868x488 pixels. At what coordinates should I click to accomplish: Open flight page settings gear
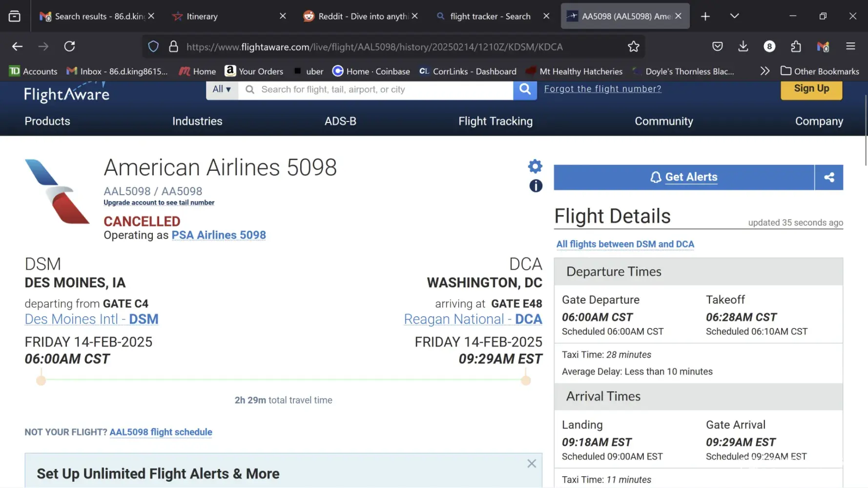[535, 166]
